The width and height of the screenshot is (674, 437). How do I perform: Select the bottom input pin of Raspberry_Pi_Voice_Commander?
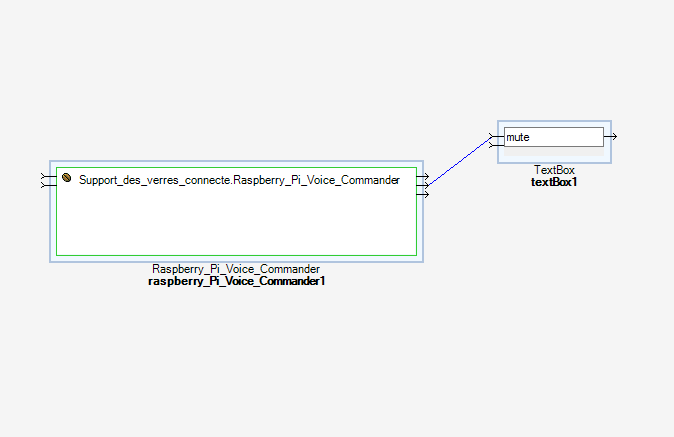tap(45, 185)
